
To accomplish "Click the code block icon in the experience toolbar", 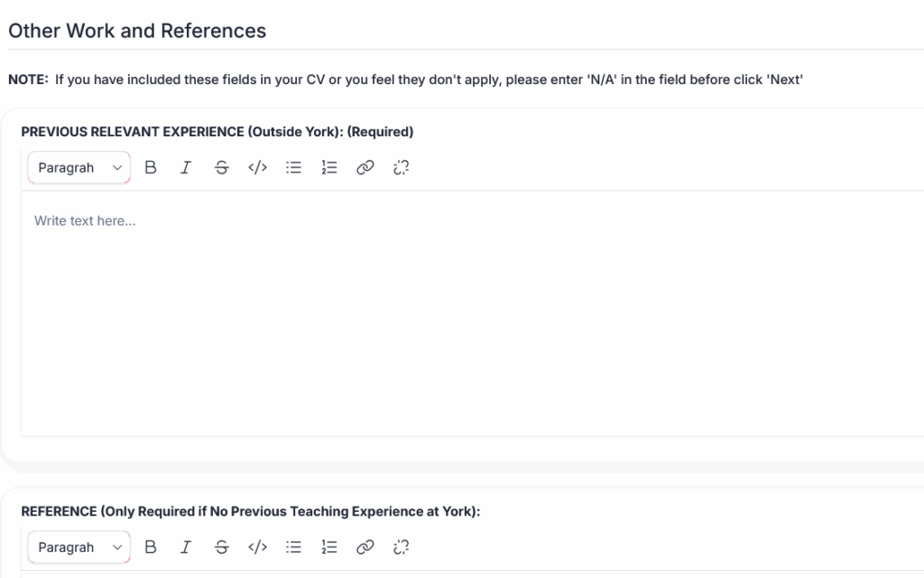I will 256,167.
